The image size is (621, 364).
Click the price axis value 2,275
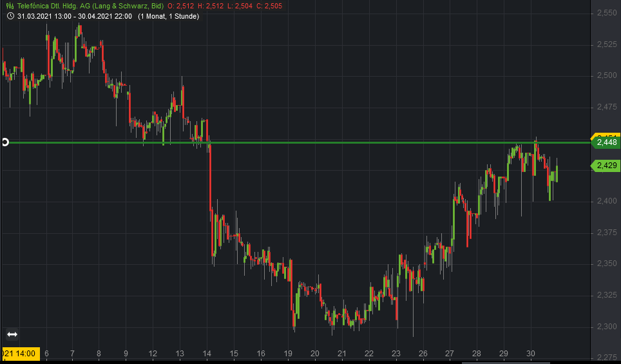click(x=607, y=358)
